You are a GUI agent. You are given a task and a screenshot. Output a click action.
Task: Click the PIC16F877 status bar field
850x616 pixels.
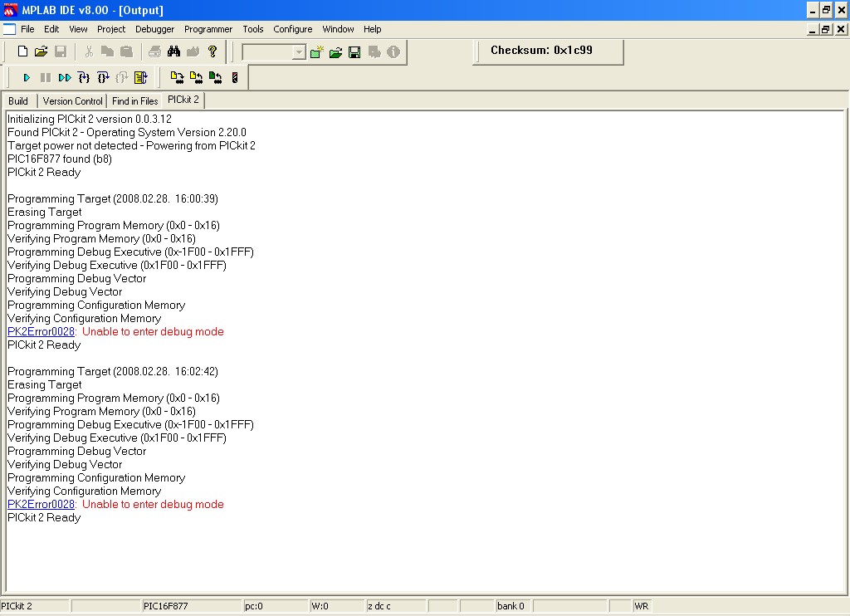tap(192, 606)
